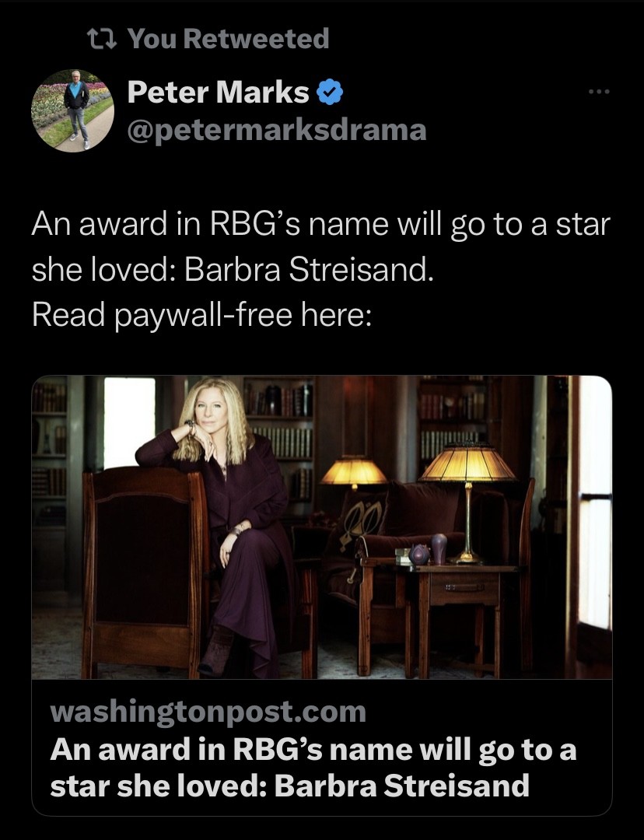This screenshot has height=840, width=644.
Task: Open the bold article headline in card
Action: pyautogui.click(x=313, y=767)
